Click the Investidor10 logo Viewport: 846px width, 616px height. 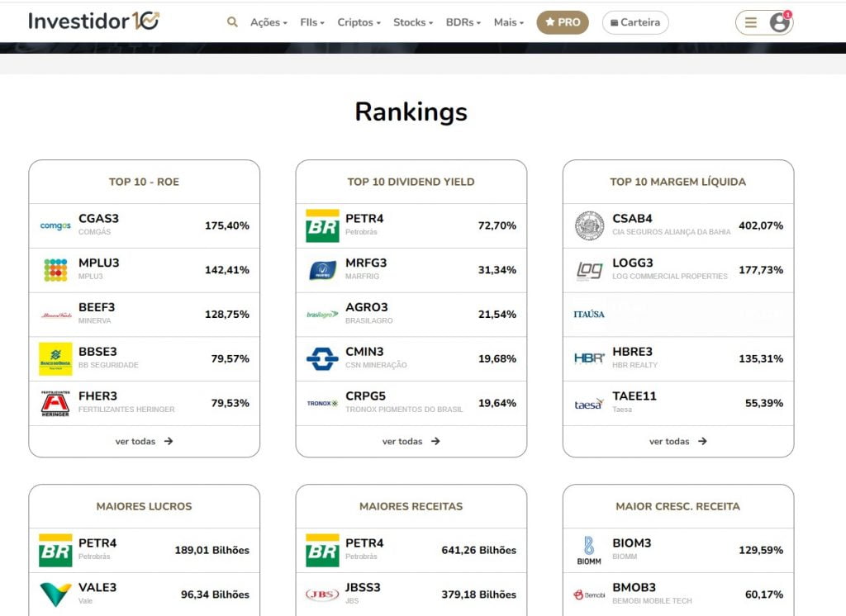(x=93, y=21)
